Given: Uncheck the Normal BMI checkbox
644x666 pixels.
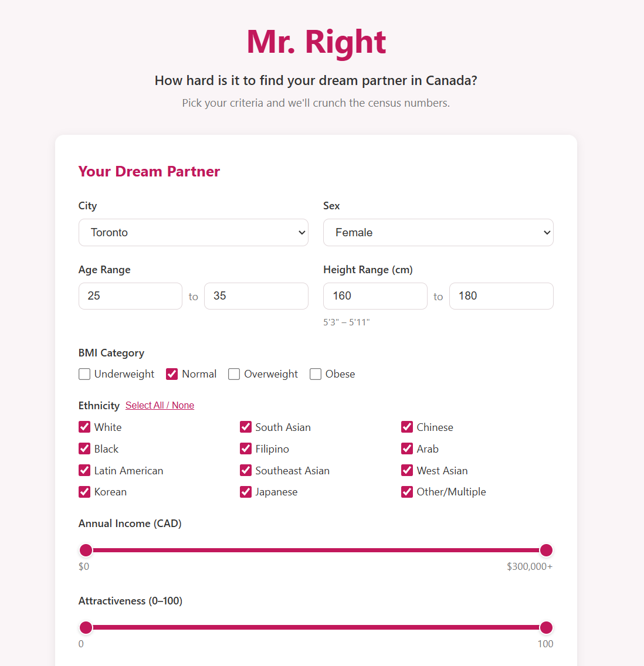Looking at the screenshot, I should pos(172,373).
